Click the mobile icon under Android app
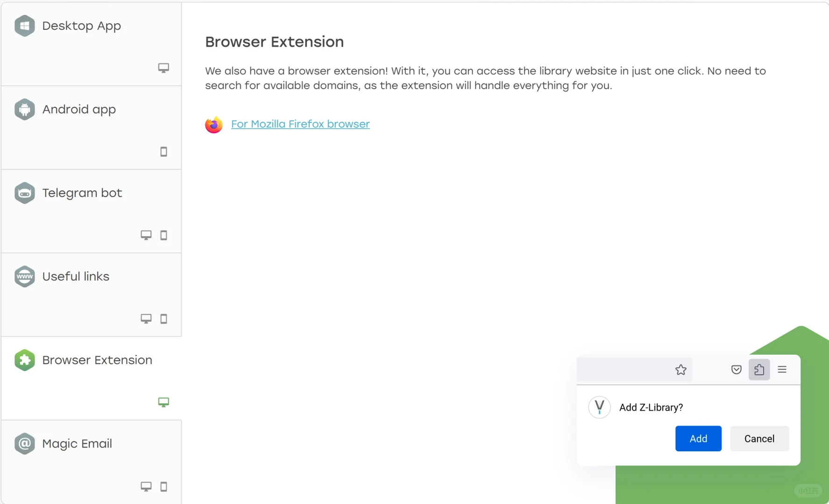829x504 pixels. pos(164,152)
